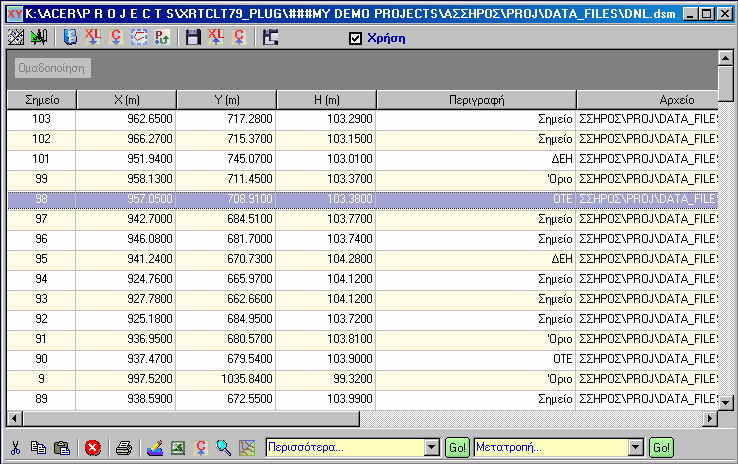Viewport: 738px width, 464px height.
Task: Click the checkered grid icon in top toolbar
Action: coord(16,37)
